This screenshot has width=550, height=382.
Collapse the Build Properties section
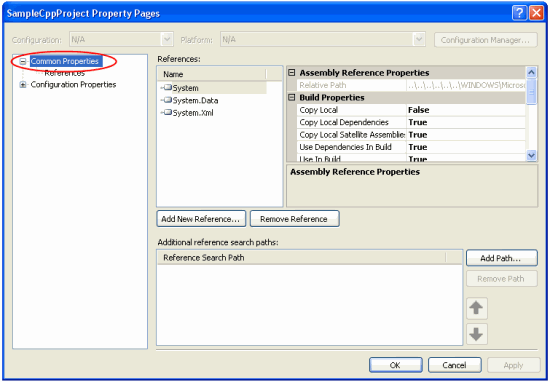point(291,97)
